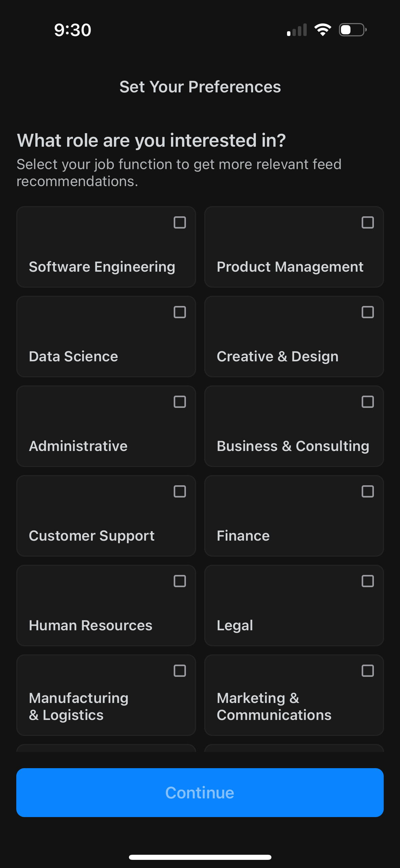400x868 pixels.
Task: Check the Product Management checkbox
Action: 367,223
